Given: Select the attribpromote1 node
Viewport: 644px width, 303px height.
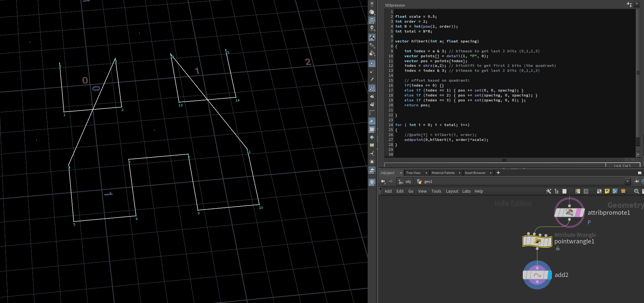Looking at the screenshot, I should 569,213.
